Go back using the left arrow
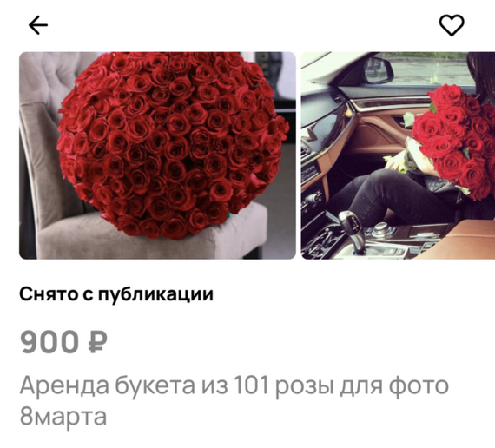Image resolution: width=495 pixels, height=448 pixels. coord(38,25)
